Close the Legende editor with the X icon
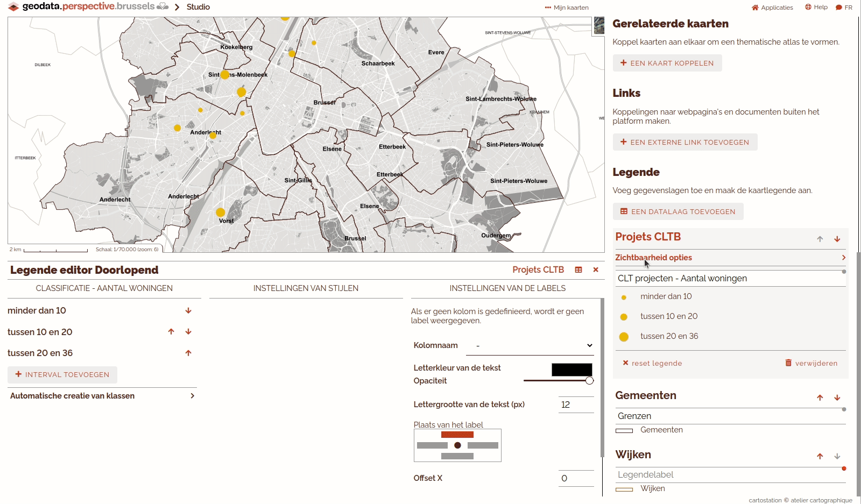This screenshot has width=861, height=504. click(596, 270)
